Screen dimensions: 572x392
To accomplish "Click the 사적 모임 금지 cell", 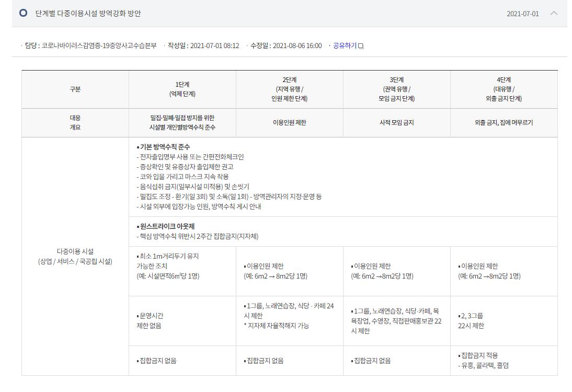I will tap(397, 122).
